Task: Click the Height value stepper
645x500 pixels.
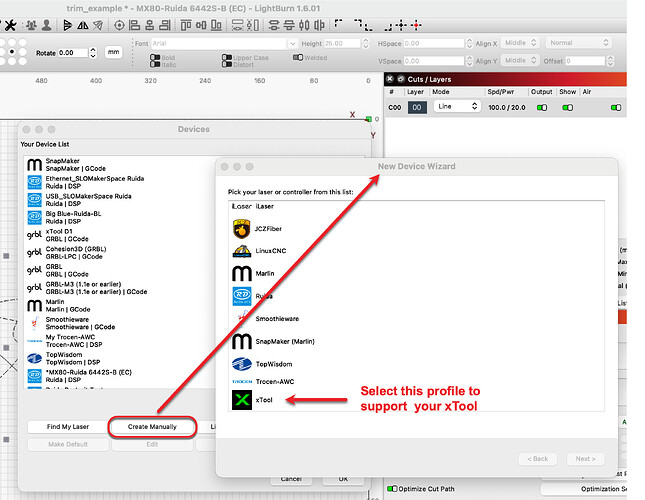Action: (366, 44)
